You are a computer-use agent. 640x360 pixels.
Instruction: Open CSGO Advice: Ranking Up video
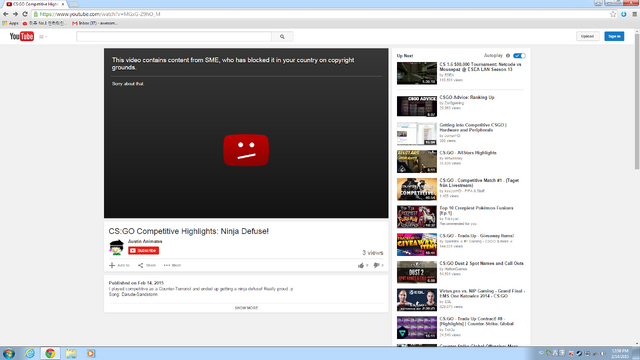click(467, 98)
